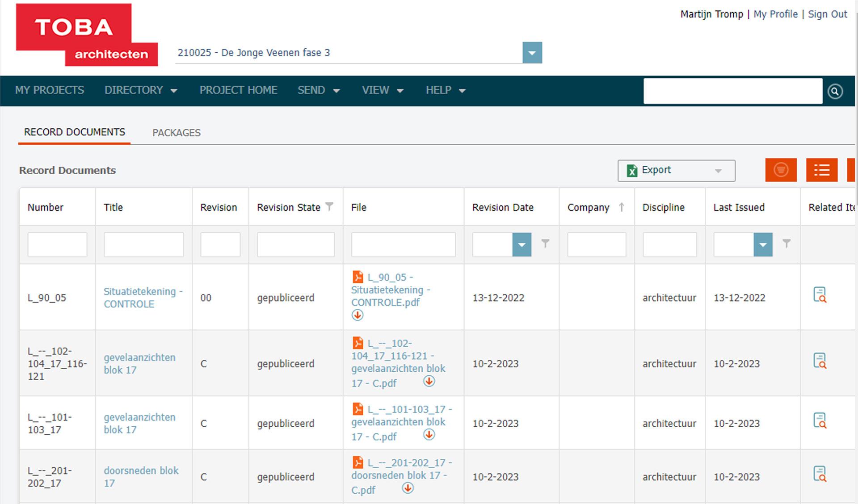Click the orange filter circle button

[x=781, y=170]
